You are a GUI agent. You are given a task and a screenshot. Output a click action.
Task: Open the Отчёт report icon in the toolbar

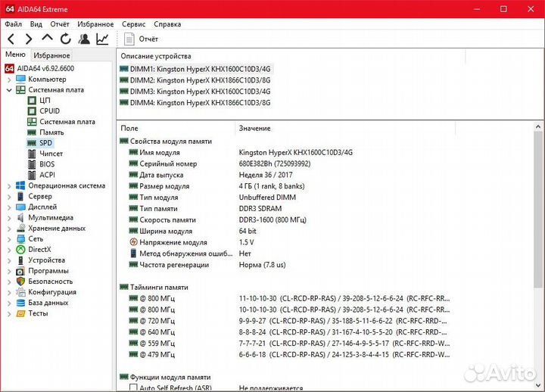(129, 39)
